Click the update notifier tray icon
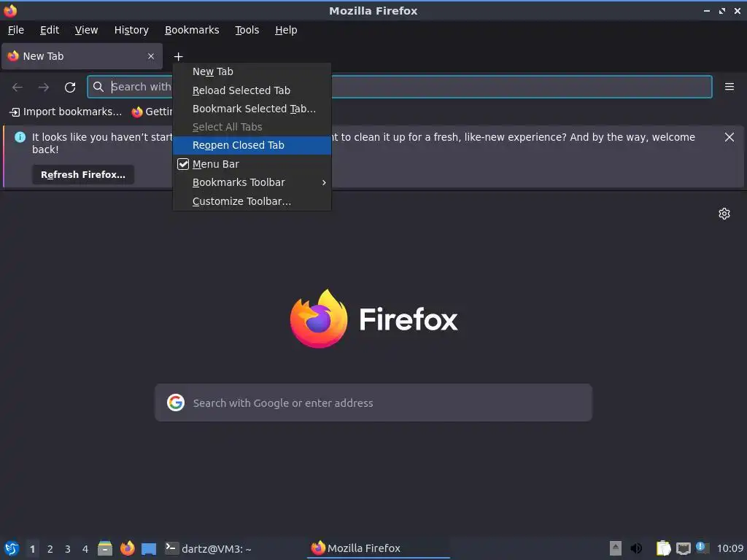The height and width of the screenshot is (560, 747). (703, 548)
